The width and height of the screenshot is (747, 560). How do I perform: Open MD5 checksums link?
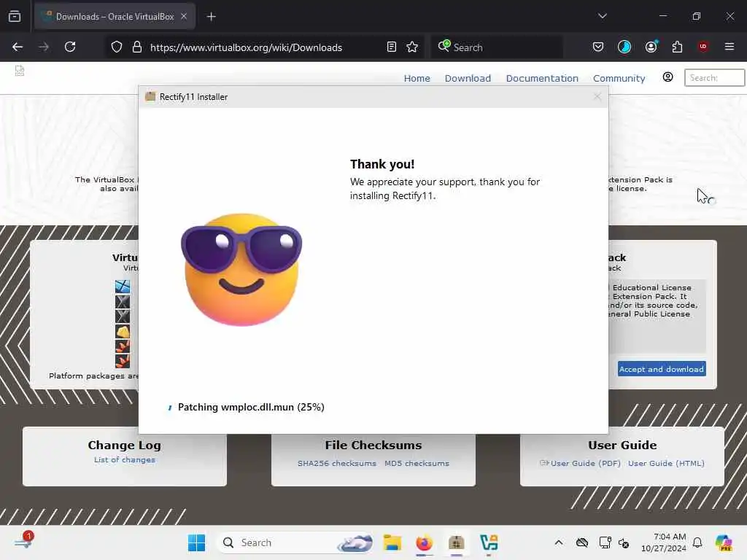tap(417, 463)
